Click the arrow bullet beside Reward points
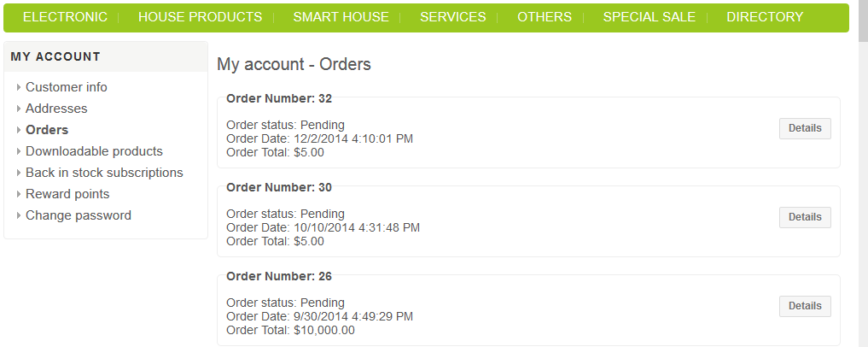This screenshot has height=347, width=868. click(19, 194)
